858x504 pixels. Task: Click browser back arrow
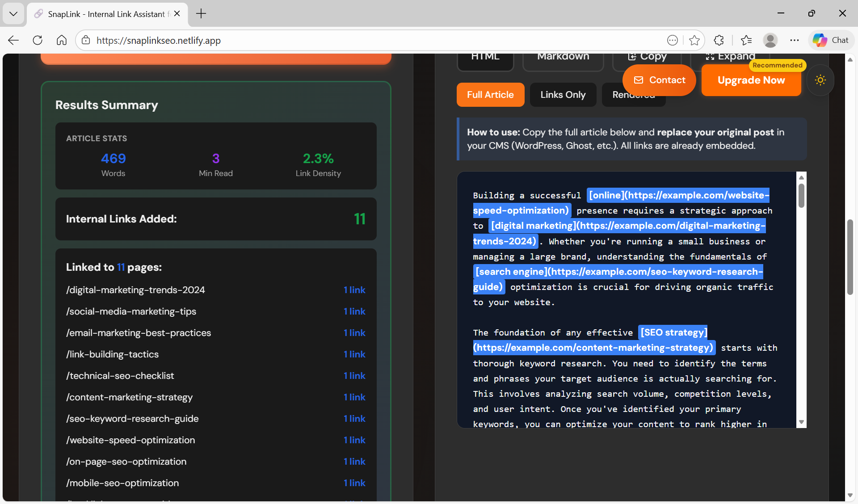13,40
